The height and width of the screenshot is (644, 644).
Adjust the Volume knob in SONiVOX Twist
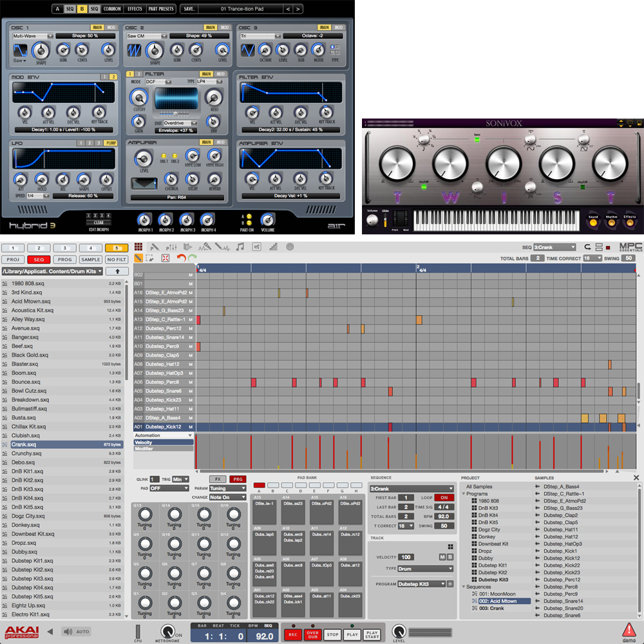pos(372,220)
